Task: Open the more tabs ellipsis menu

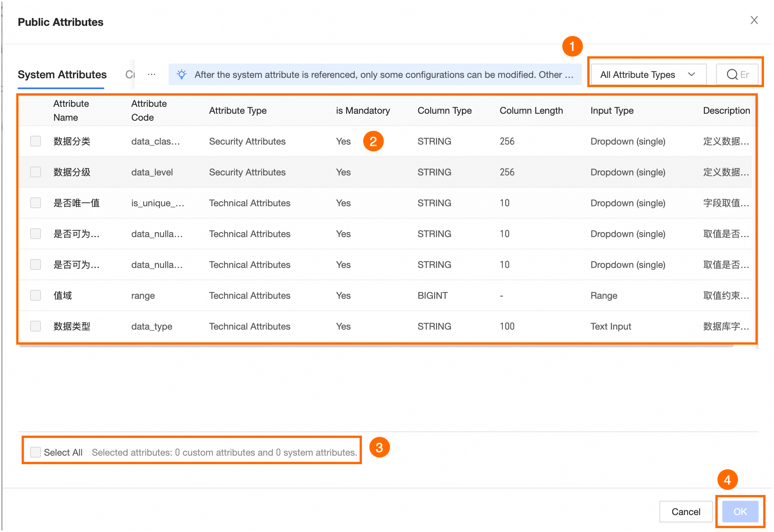Action: pyautogui.click(x=152, y=74)
